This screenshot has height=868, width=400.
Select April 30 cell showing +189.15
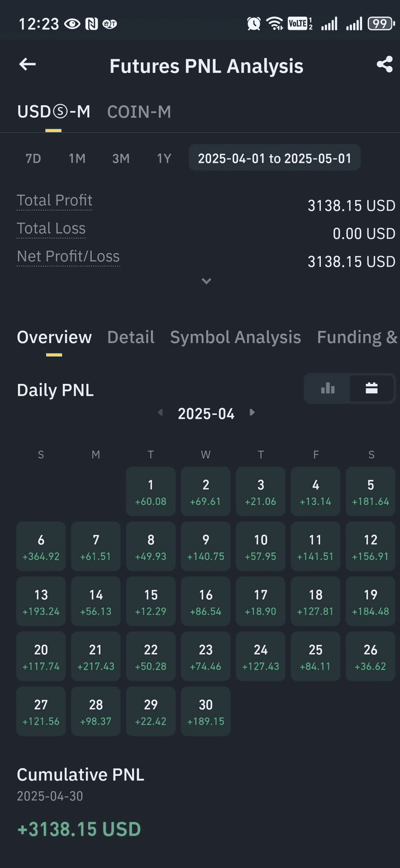point(206,711)
